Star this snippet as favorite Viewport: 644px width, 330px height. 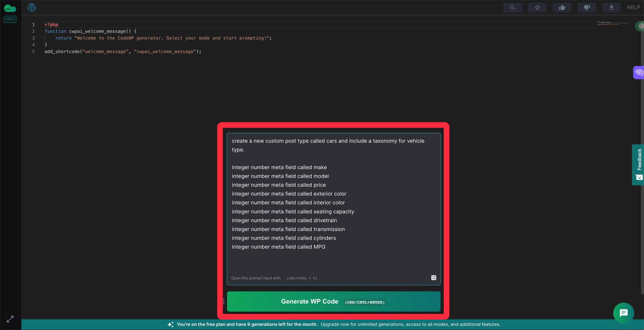(x=537, y=7)
